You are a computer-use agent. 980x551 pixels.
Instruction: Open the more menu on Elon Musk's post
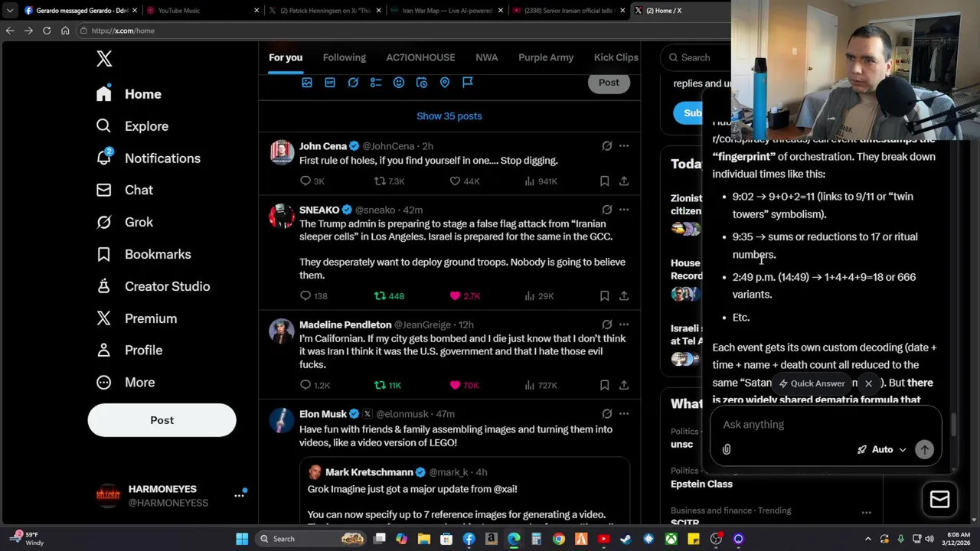tap(624, 414)
